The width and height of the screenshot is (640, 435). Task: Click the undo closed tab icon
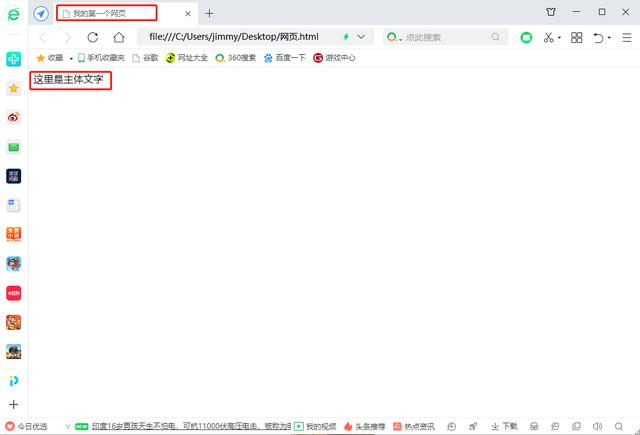[x=598, y=38]
